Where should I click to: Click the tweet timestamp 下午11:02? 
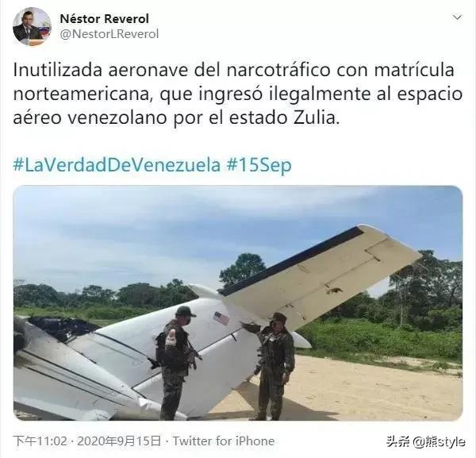click(x=40, y=441)
